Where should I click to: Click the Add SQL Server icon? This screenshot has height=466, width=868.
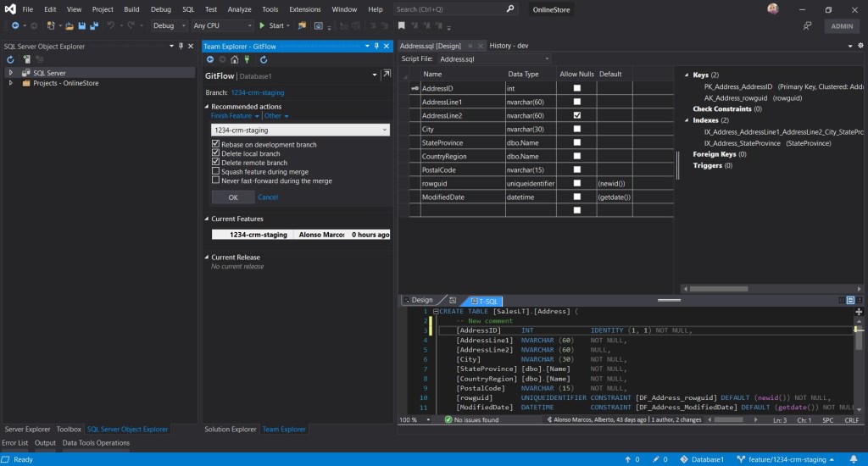click(x=26, y=59)
